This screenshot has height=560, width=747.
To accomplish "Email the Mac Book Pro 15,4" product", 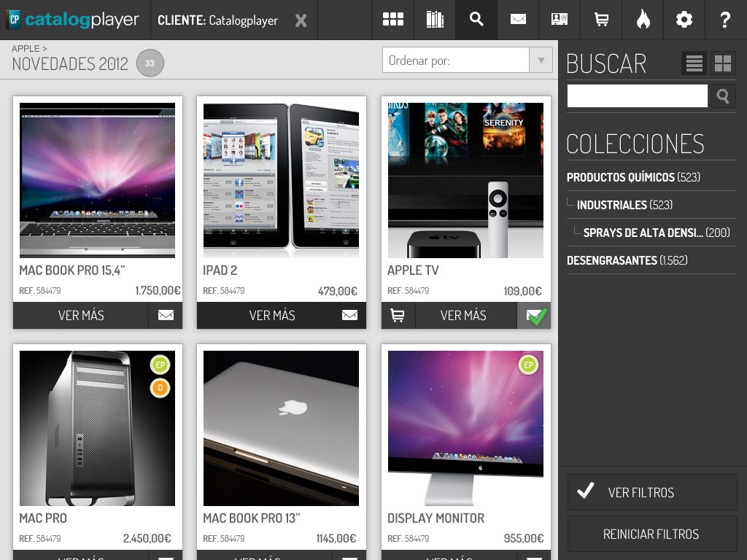I will click(x=166, y=315).
